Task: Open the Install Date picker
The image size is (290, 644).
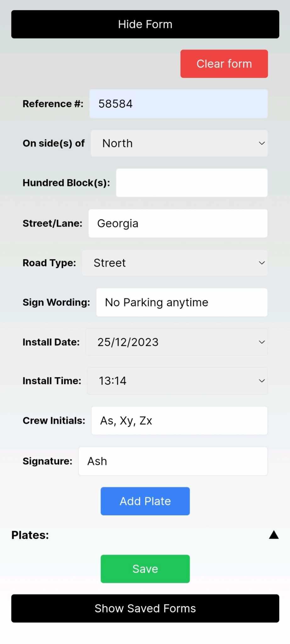Action: [176, 342]
